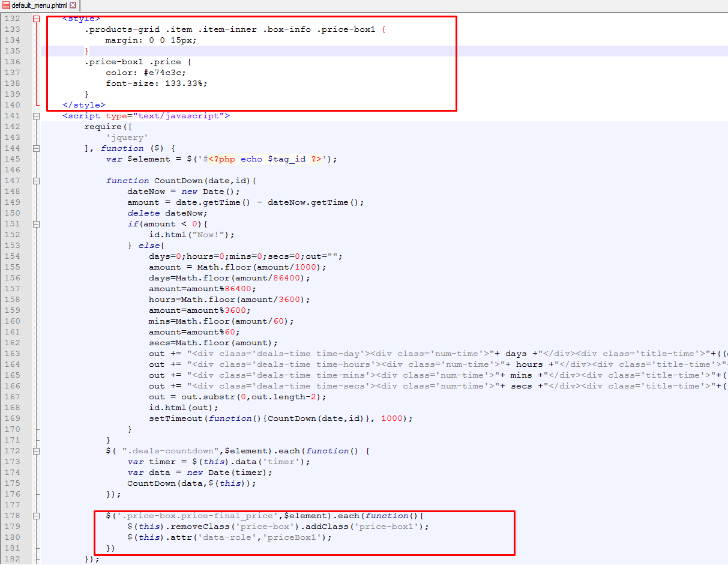Fold the CountDown function at line 147
Image resolution: width=728 pixels, height=565 pixels.
pos(36,181)
